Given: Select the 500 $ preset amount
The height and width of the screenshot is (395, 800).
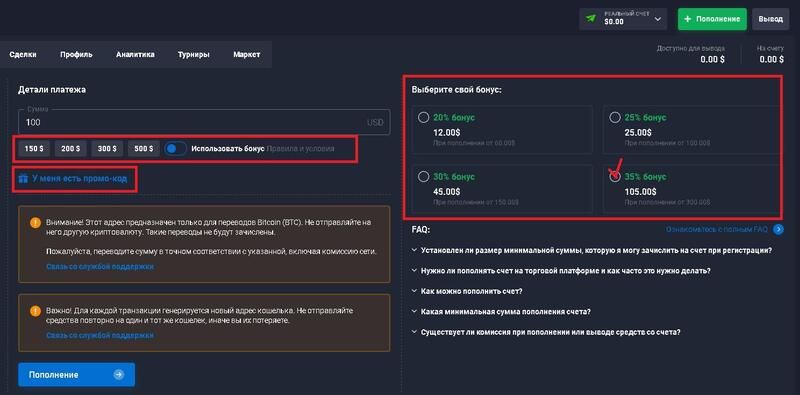Looking at the screenshot, I should pyautogui.click(x=144, y=149).
